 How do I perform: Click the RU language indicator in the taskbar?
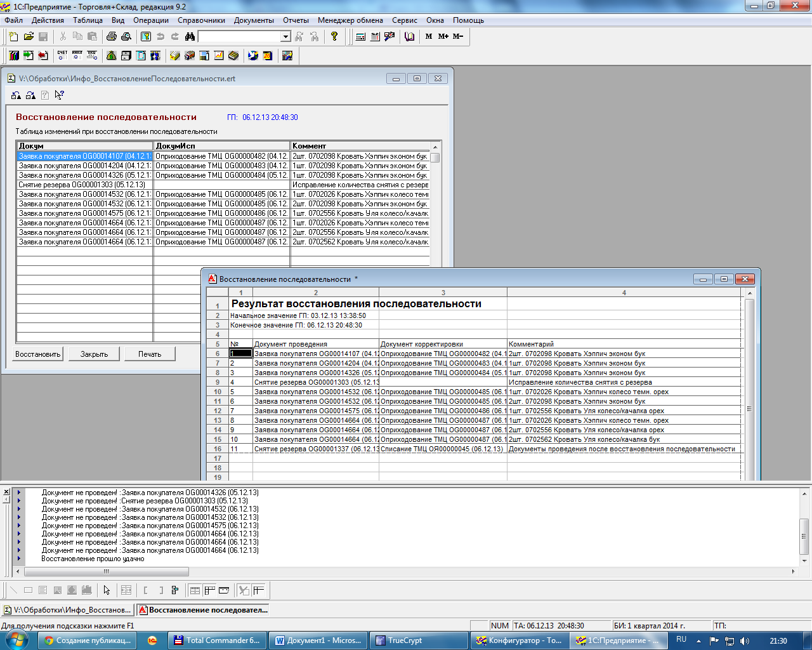(681, 640)
